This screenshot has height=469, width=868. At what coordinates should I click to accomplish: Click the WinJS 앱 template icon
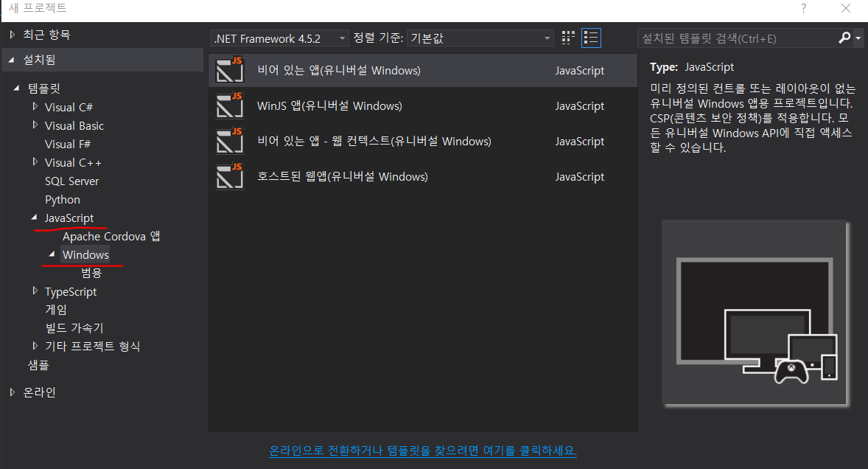point(229,105)
